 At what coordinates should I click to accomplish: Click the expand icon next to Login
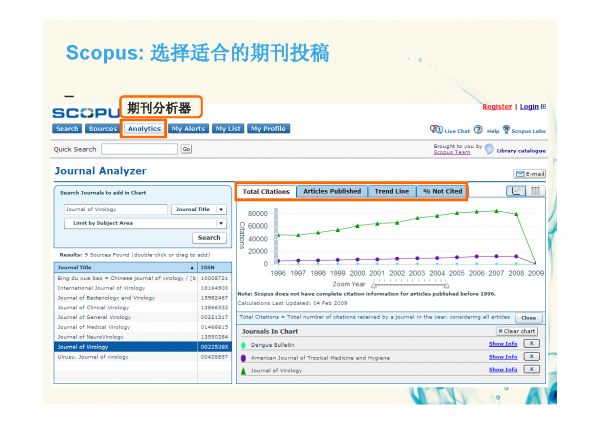pyautogui.click(x=543, y=106)
